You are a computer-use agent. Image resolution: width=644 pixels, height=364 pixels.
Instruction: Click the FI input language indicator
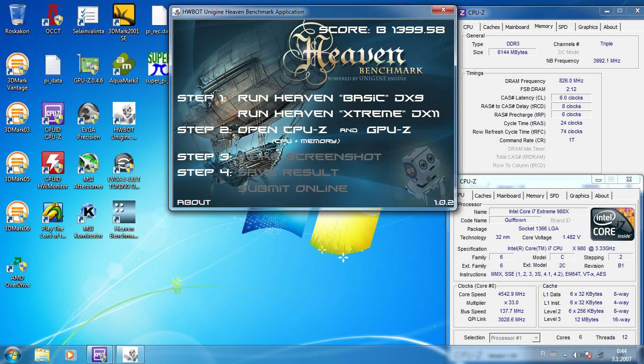[x=543, y=354]
